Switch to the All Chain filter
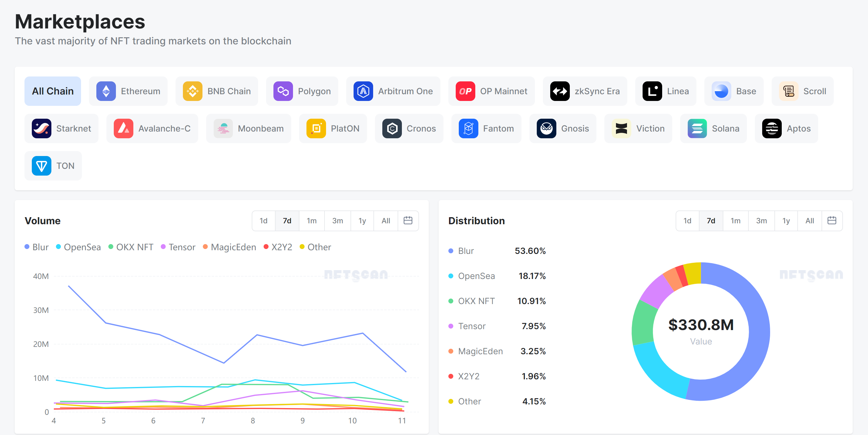 tap(53, 91)
